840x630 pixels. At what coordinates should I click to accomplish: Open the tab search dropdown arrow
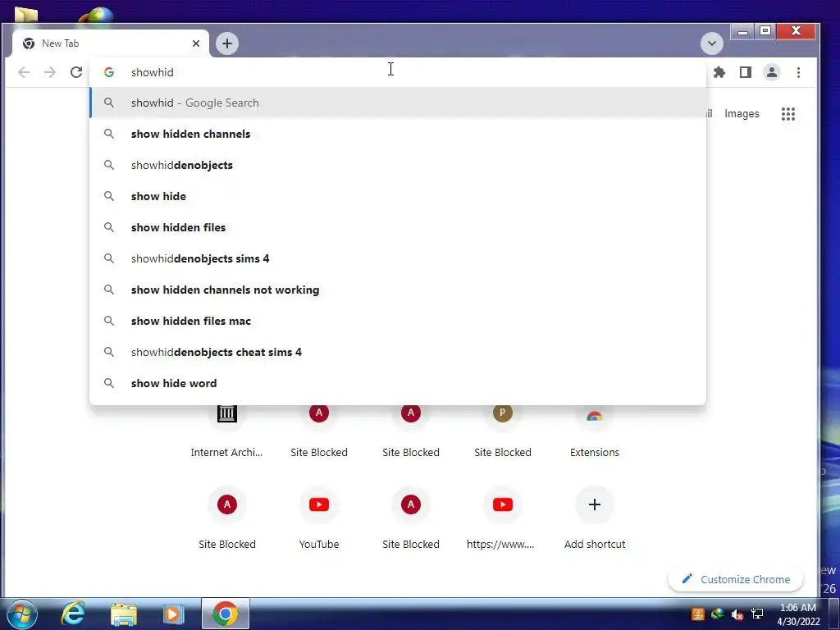(x=711, y=43)
